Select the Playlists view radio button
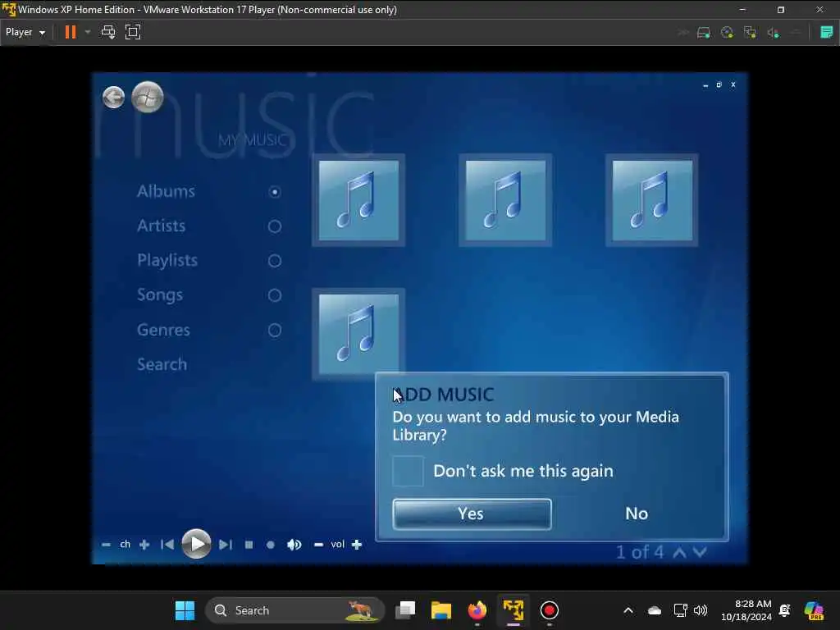The image size is (840, 630). tap(274, 261)
